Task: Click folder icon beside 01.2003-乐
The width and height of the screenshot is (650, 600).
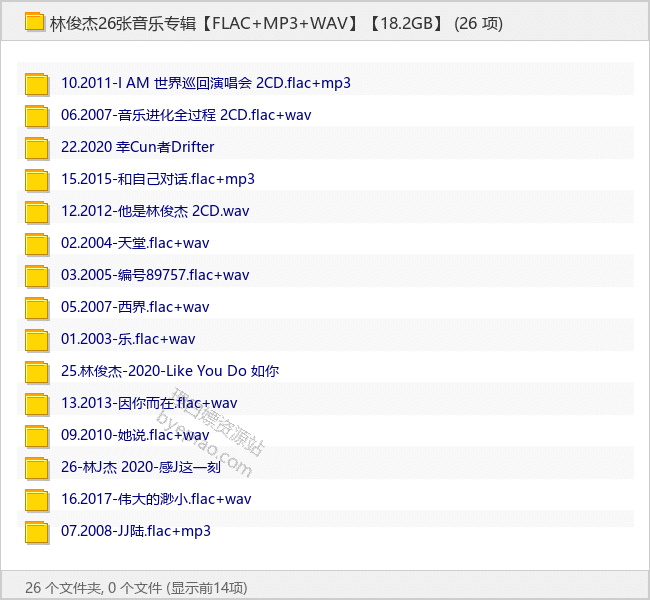Action: tap(36, 340)
